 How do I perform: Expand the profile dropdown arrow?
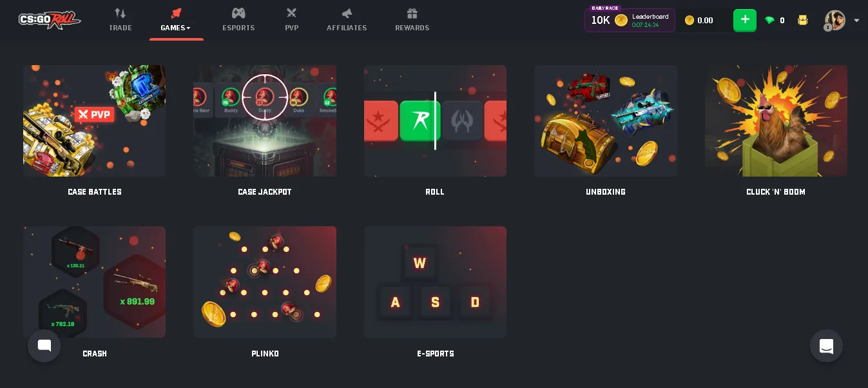point(856,21)
